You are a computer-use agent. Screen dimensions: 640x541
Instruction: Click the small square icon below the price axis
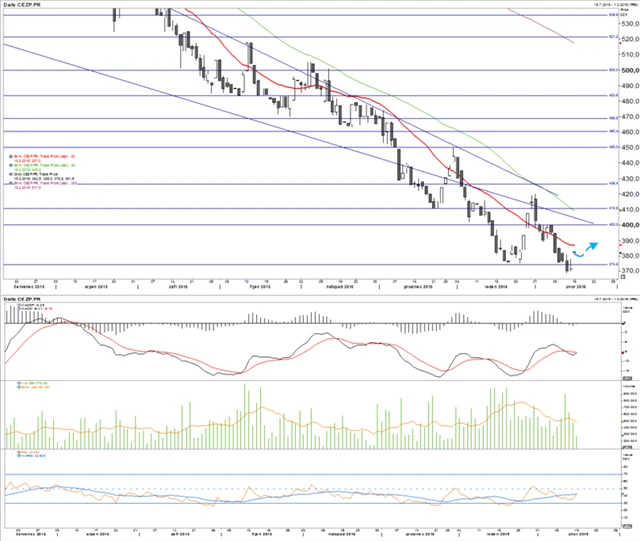tap(622, 276)
